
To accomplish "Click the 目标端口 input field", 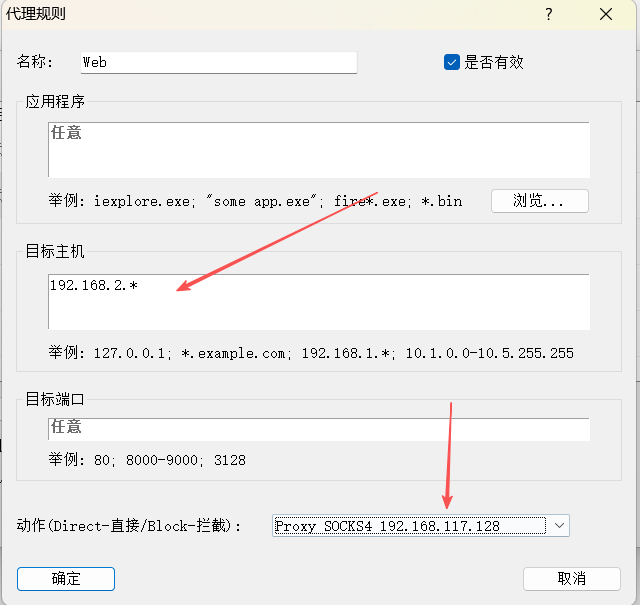I will 319,429.
